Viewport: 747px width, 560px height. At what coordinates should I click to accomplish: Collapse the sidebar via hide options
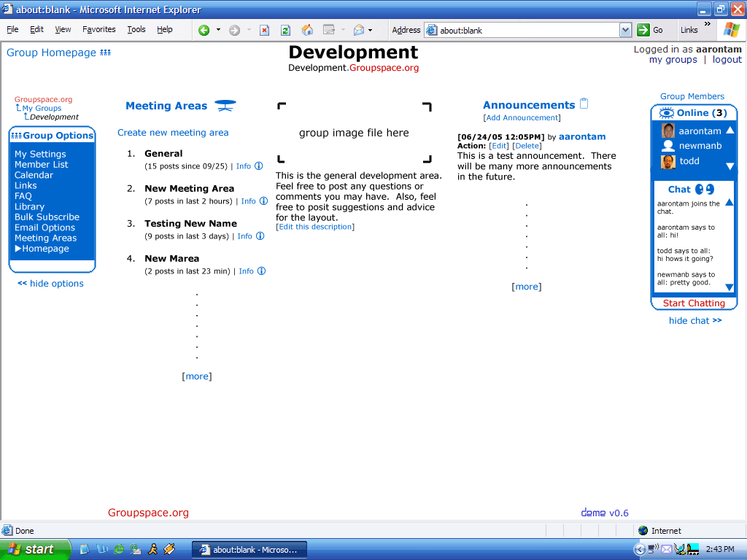50,284
